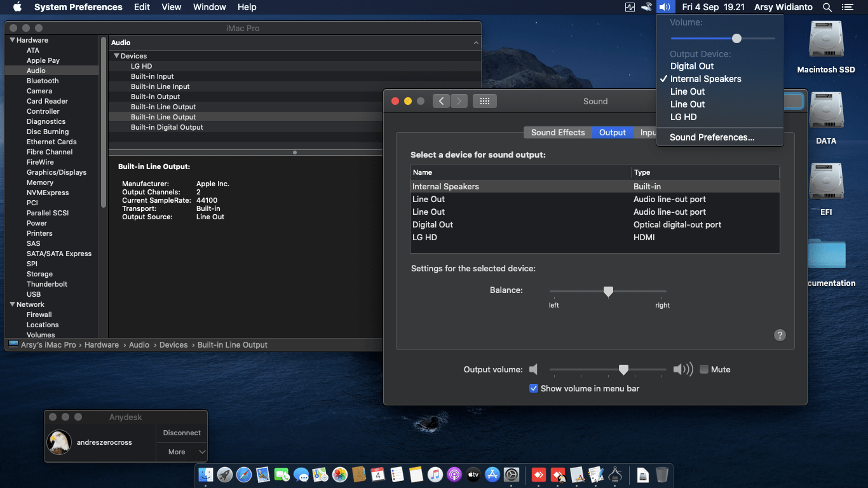The image size is (868, 488).
Task: Open FaceTime from the Dock
Action: (281, 475)
